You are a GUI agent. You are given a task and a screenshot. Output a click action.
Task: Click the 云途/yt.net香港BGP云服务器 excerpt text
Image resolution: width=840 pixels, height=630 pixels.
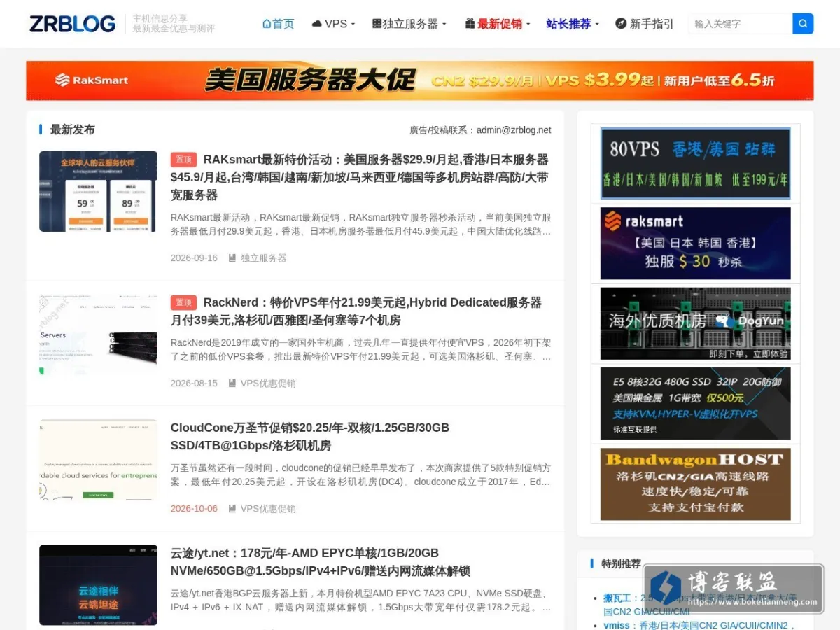[360, 600]
